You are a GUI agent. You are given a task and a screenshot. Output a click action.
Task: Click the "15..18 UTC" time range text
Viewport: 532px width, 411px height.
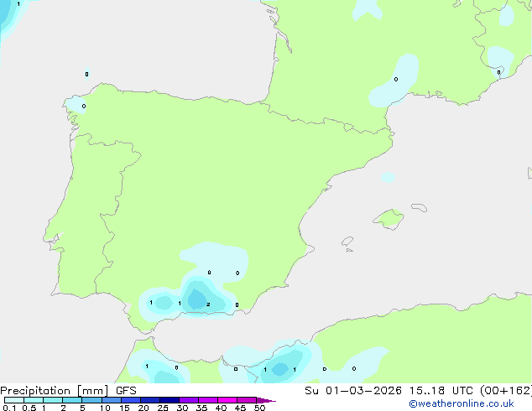[x=441, y=391]
